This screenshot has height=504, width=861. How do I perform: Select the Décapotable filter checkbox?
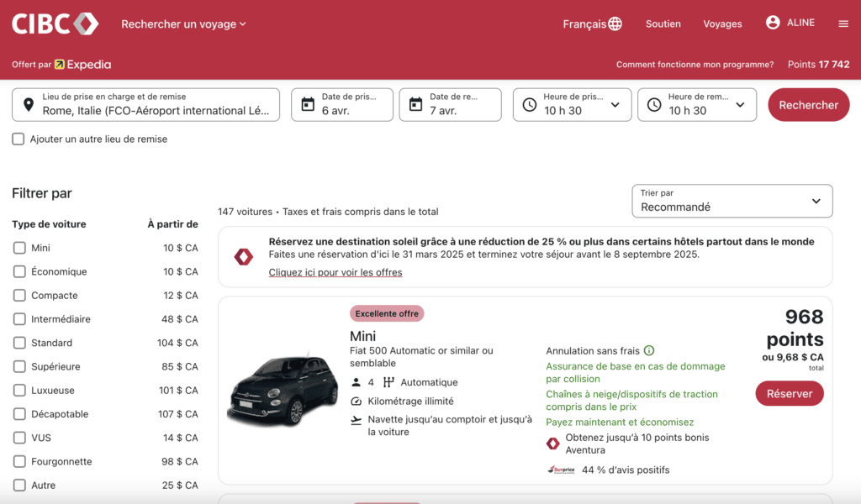click(19, 414)
